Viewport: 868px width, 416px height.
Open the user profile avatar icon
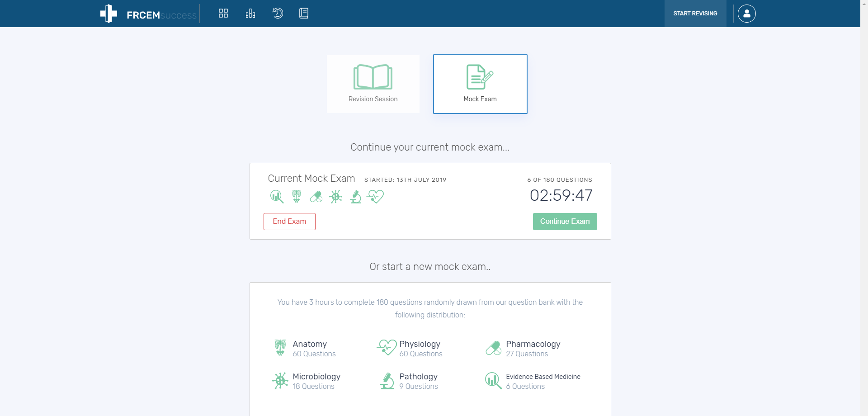click(x=747, y=14)
